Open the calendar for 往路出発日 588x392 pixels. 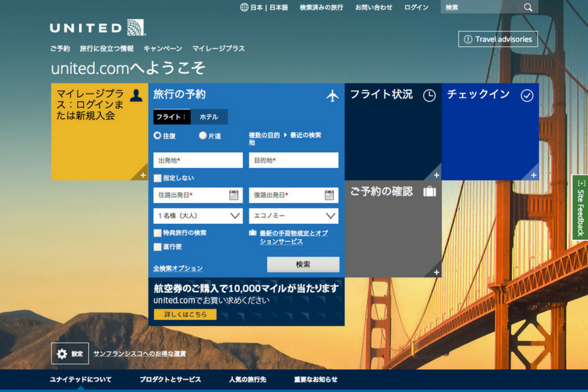tap(234, 195)
